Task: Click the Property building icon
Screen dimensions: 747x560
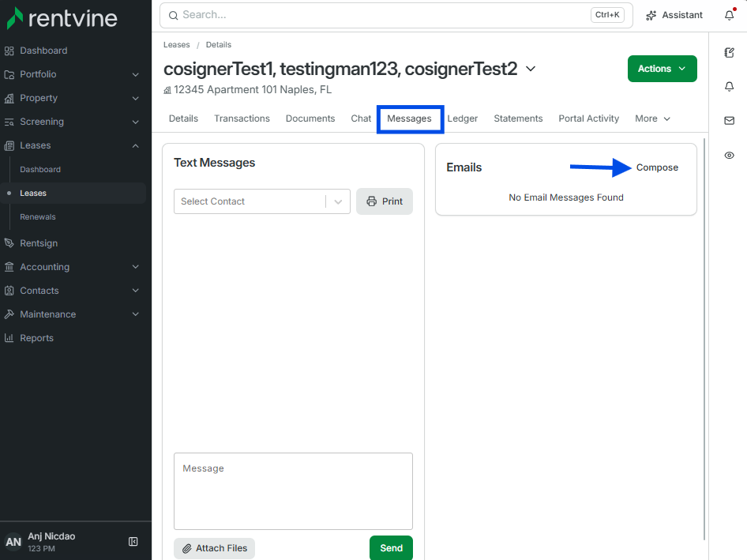Action: (9, 98)
